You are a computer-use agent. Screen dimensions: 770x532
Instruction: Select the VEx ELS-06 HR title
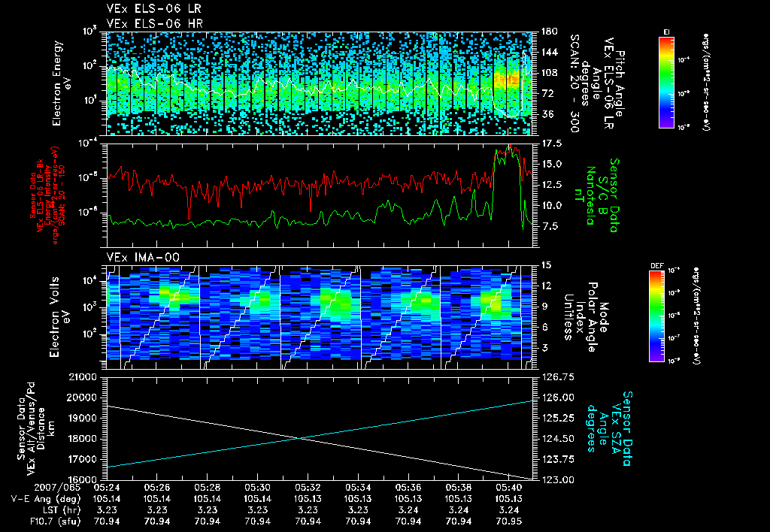pyautogui.click(x=155, y=23)
